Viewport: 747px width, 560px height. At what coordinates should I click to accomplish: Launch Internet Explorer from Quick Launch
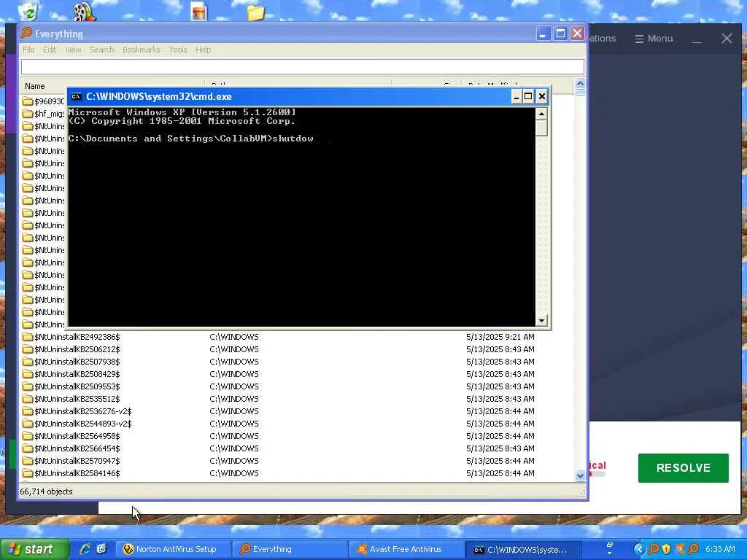point(86,549)
